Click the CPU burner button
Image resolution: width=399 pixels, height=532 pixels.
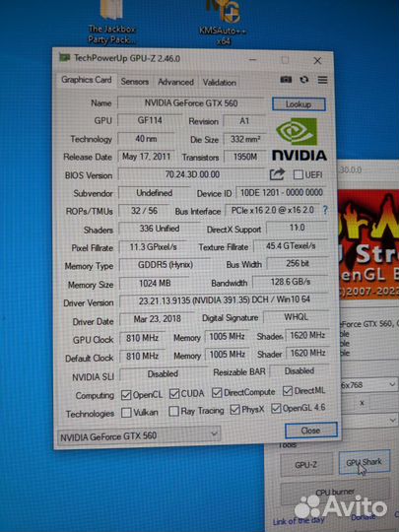pos(335,492)
